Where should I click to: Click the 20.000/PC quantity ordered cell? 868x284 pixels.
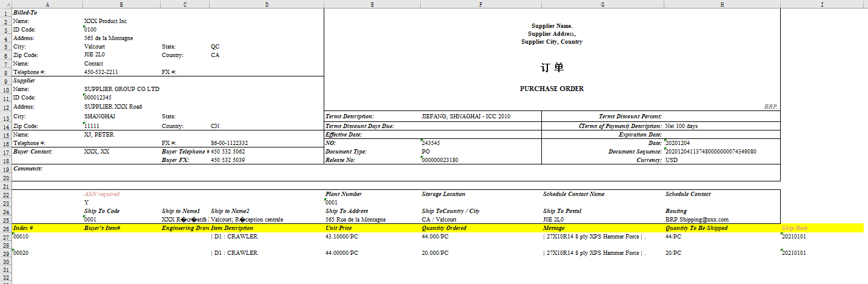(435, 253)
